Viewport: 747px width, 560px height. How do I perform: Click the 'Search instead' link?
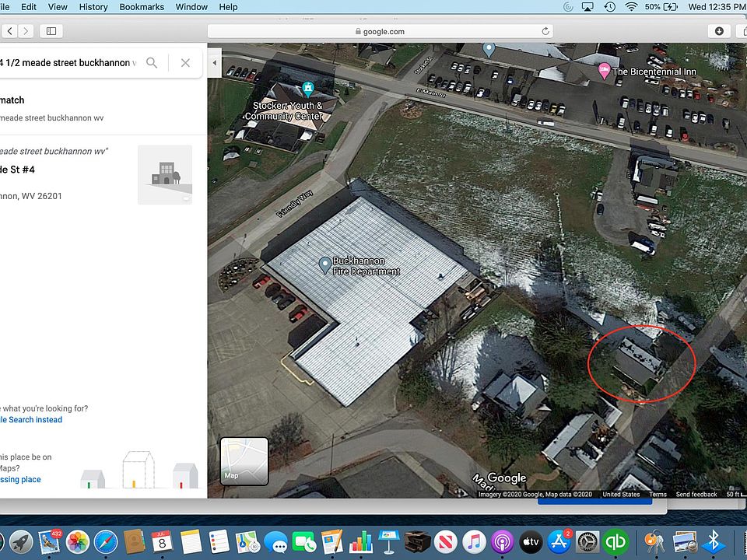tap(31, 419)
